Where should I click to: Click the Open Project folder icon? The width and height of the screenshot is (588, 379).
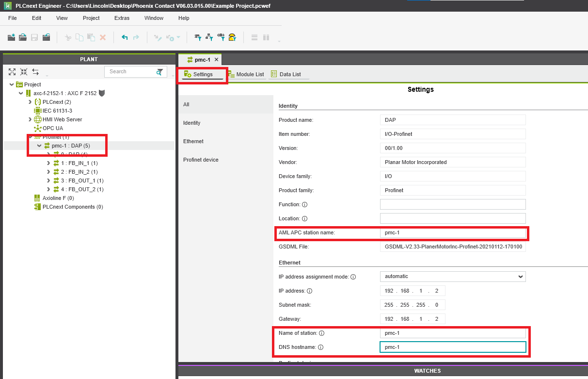[23, 37]
